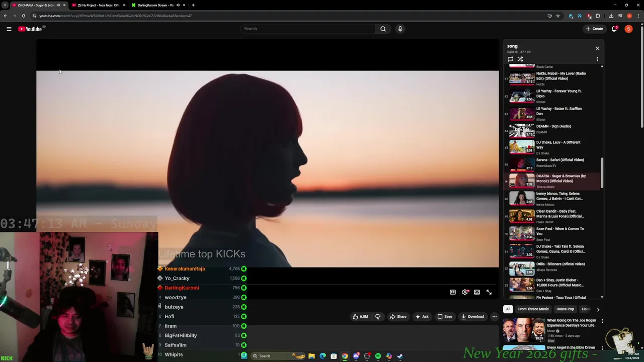Open Spotify from the taskbar
This screenshot has width=644, height=362.
pos(378,356)
